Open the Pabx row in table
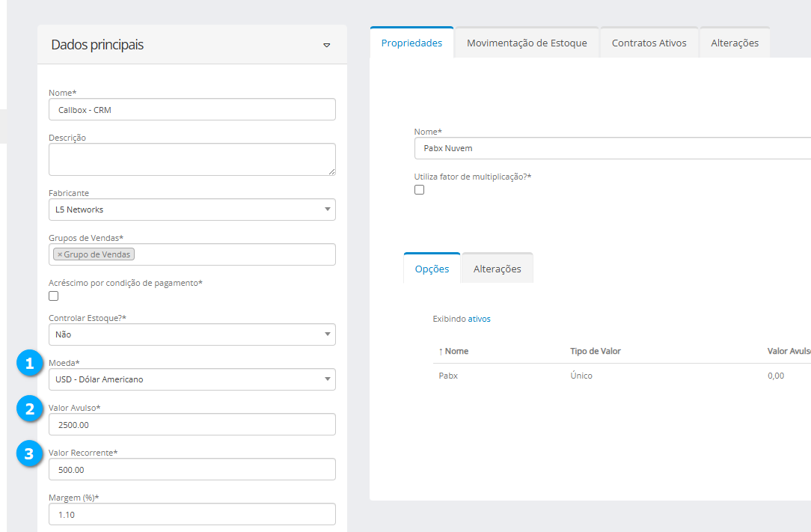Viewport: 811px width, 532px height. click(x=448, y=376)
